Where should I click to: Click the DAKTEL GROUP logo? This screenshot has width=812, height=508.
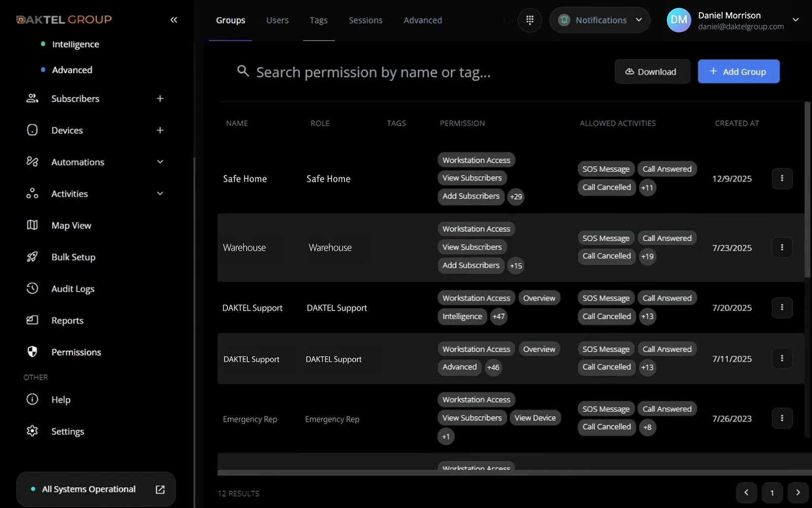(x=64, y=20)
